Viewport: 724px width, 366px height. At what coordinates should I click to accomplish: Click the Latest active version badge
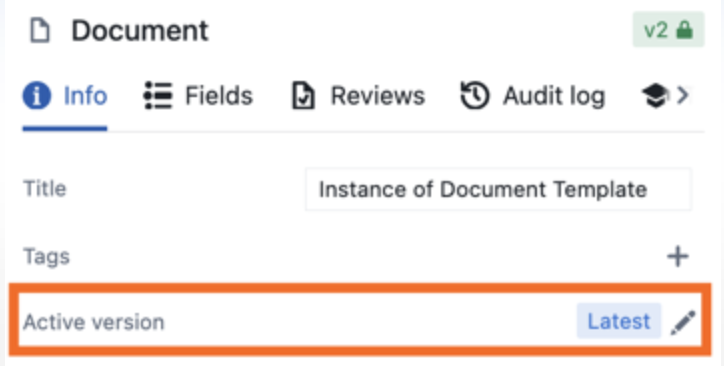[x=619, y=321]
